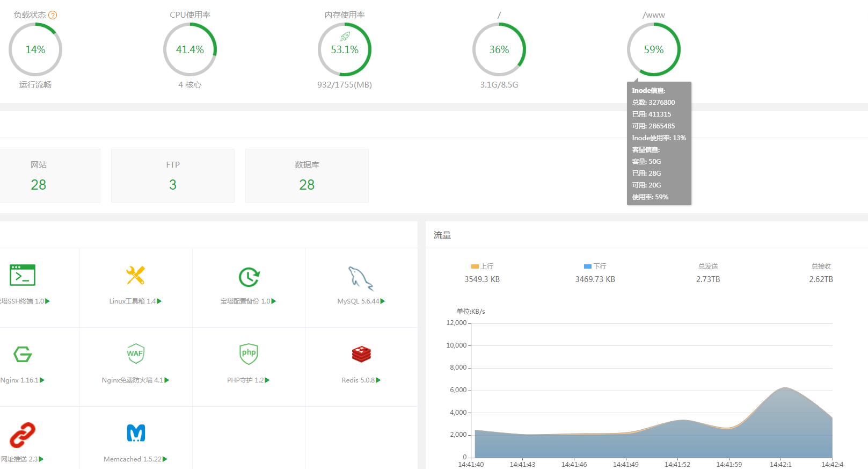Click the /www disk usage gauge at 59%

click(653, 49)
